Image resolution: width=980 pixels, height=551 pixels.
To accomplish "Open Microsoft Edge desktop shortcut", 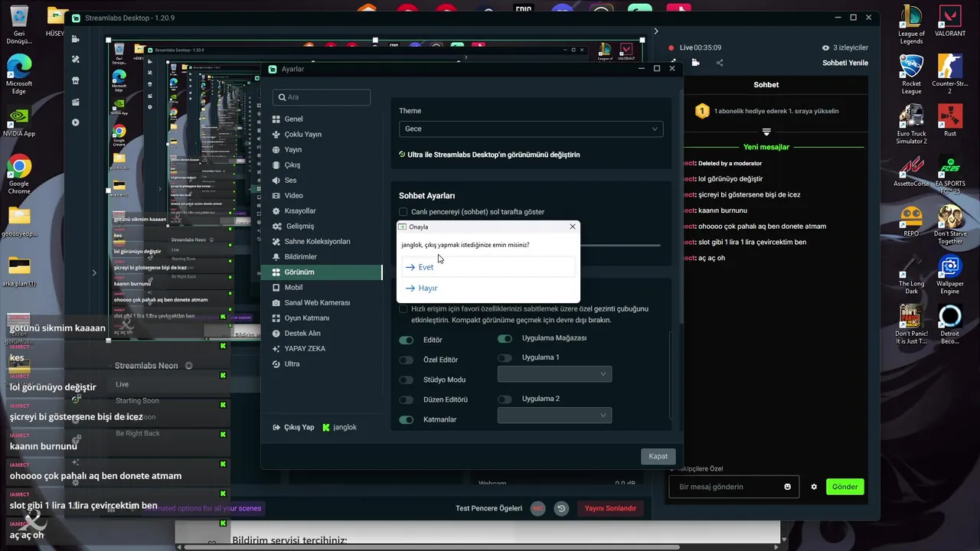I will pyautogui.click(x=19, y=74).
